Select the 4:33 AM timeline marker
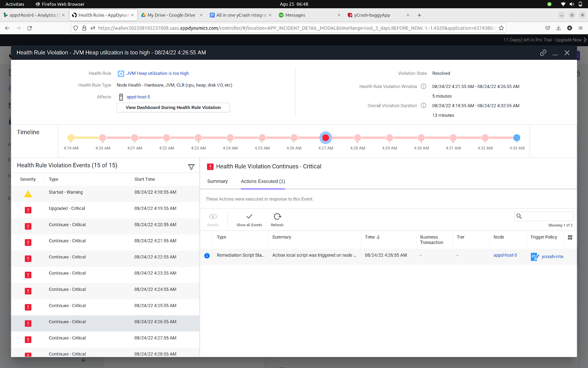The width and height of the screenshot is (588, 368). tap(517, 138)
